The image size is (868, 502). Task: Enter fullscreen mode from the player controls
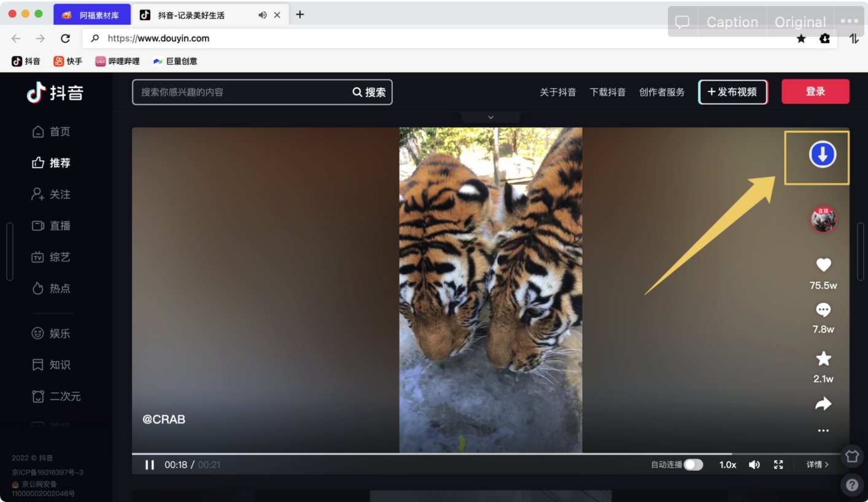(778, 465)
